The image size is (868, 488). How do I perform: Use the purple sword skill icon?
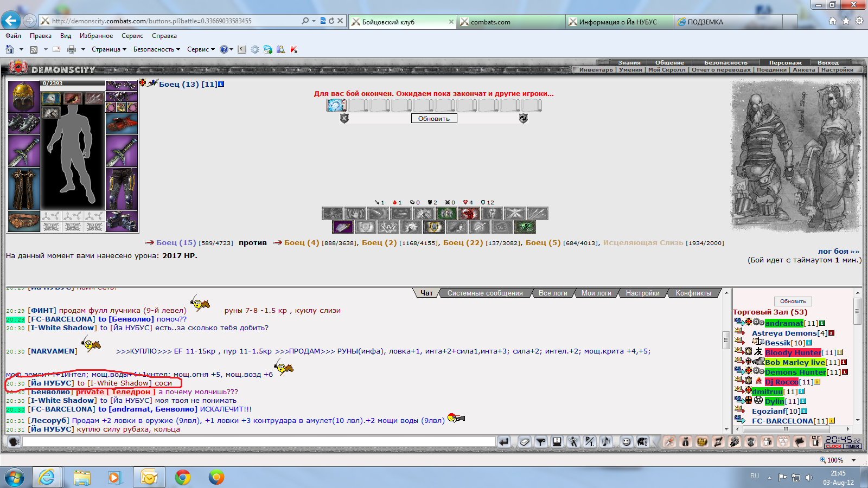click(x=343, y=227)
